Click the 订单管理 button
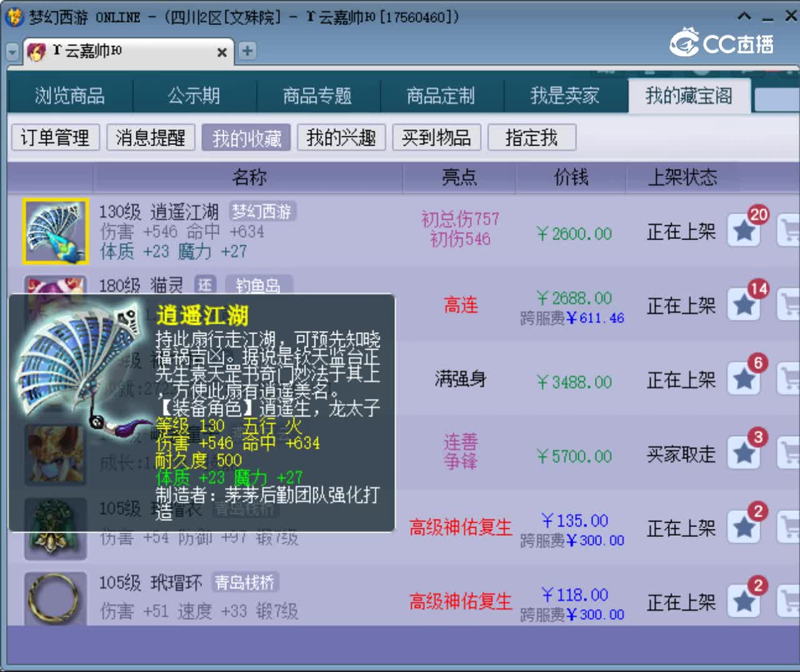This screenshot has height=672, width=800. (x=56, y=137)
